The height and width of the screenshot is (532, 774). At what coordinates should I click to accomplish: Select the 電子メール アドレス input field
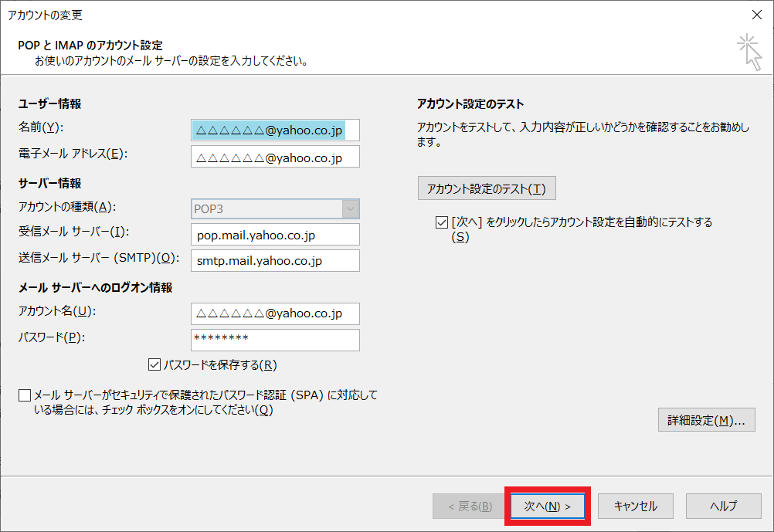click(x=275, y=157)
